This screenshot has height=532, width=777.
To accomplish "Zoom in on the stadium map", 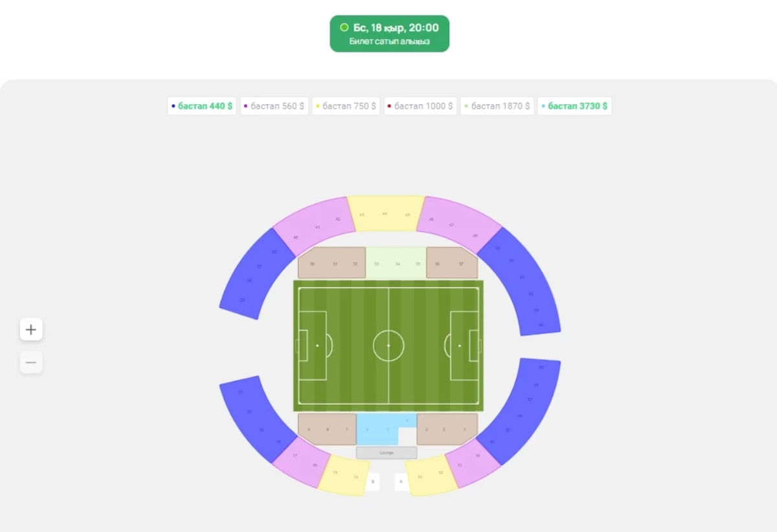I will click(x=31, y=329).
